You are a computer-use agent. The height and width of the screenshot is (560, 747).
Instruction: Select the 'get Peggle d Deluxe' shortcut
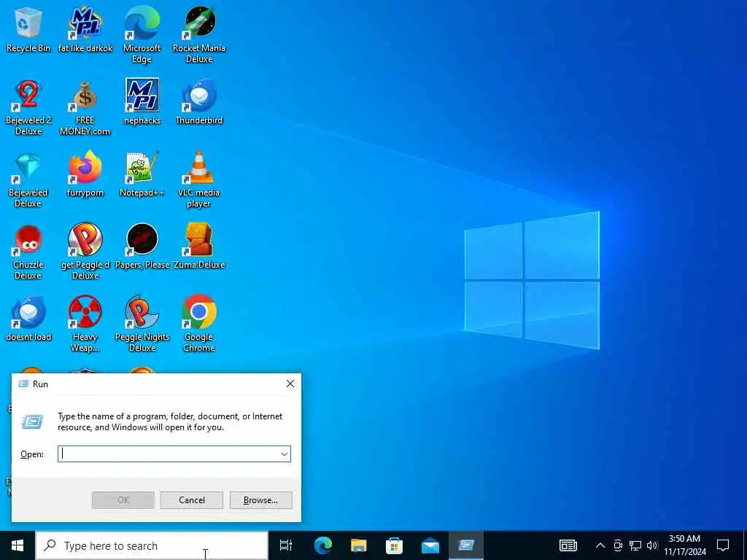[85, 252]
